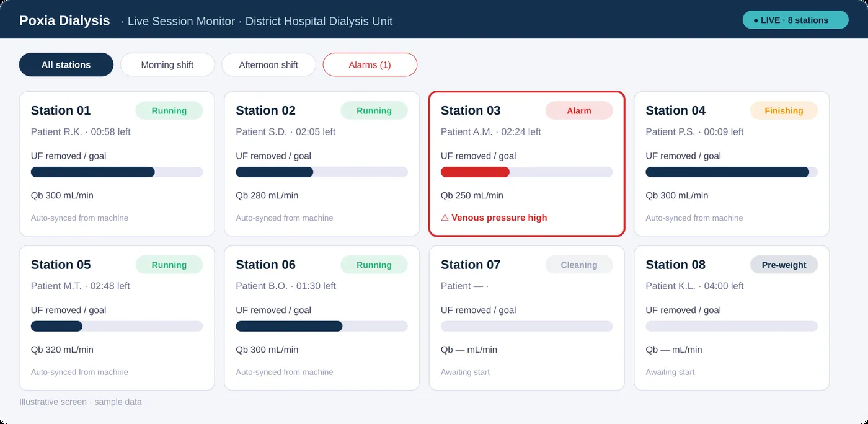This screenshot has height=424, width=868.
Task: Click Station 07 empty UF progress bar
Action: pos(526,326)
